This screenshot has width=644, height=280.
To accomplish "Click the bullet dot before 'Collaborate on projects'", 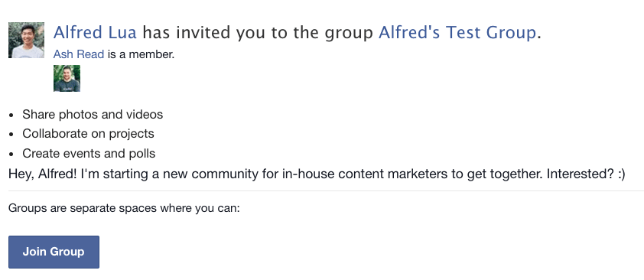I will [x=12, y=135].
